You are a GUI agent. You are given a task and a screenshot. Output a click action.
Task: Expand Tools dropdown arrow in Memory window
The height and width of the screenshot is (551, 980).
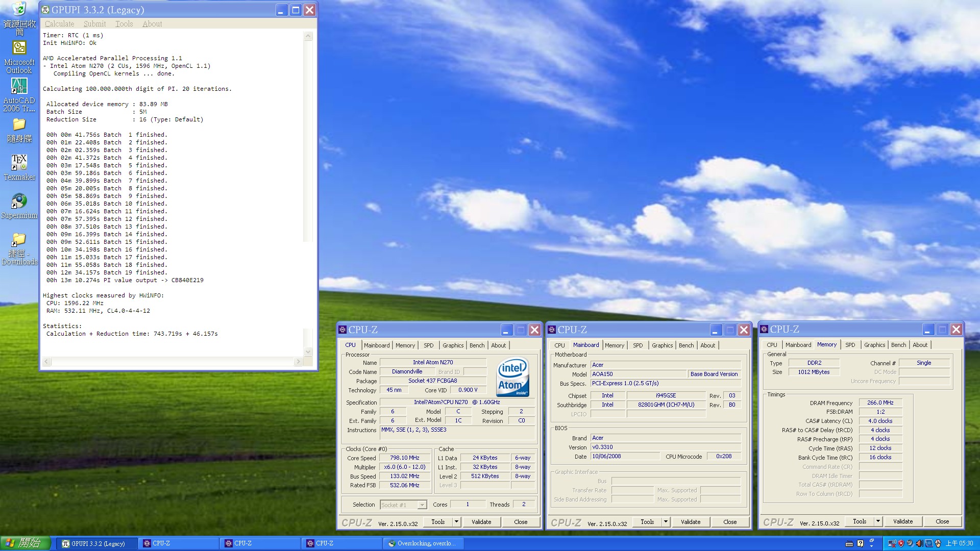pos(878,521)
